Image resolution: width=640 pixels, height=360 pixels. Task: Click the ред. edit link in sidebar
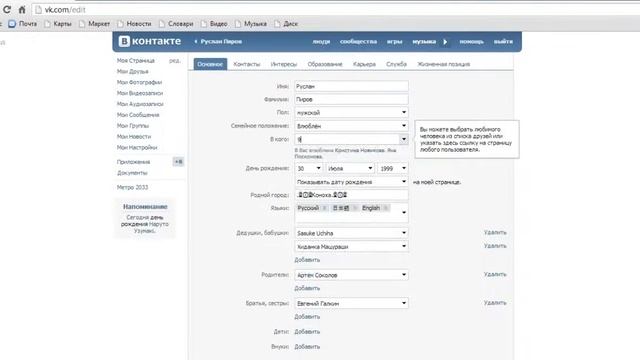coord(175,60)
